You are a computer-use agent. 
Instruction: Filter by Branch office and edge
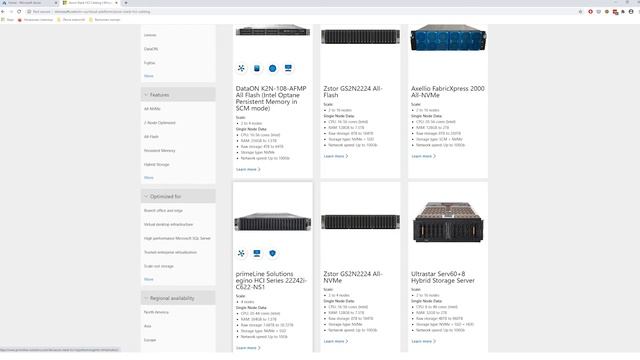pos(163,211)
